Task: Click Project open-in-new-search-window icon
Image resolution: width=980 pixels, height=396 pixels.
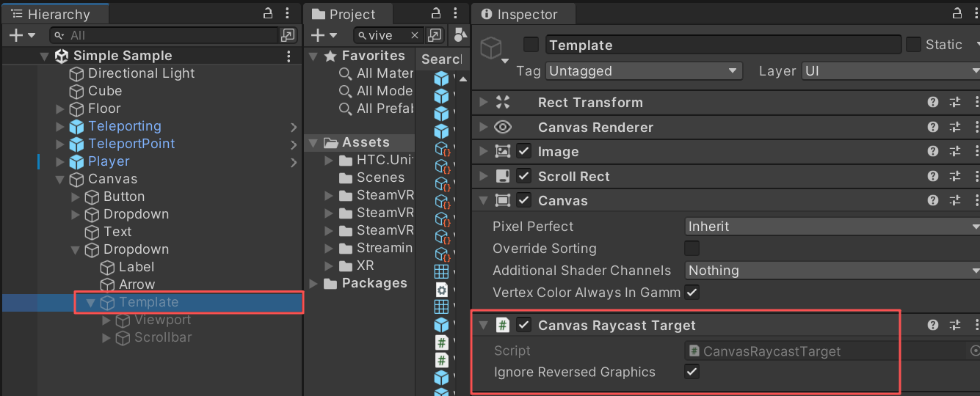Action: (x=435, y=35)
